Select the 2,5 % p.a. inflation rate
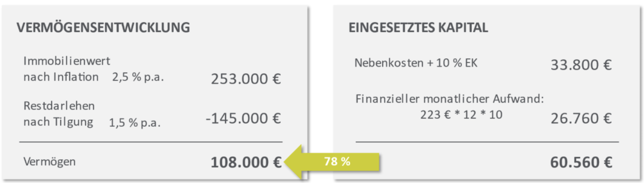 (x=138, y=78)
